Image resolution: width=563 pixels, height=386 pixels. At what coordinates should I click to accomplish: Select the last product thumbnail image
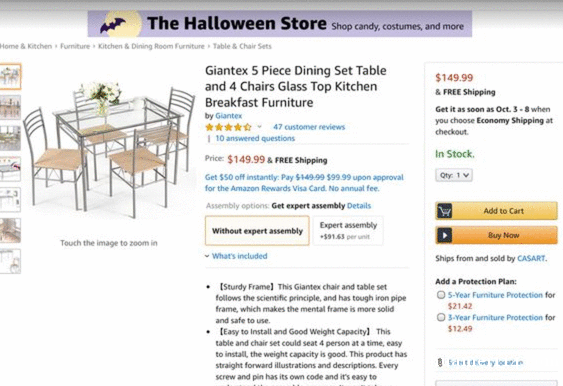pos(10,261)
